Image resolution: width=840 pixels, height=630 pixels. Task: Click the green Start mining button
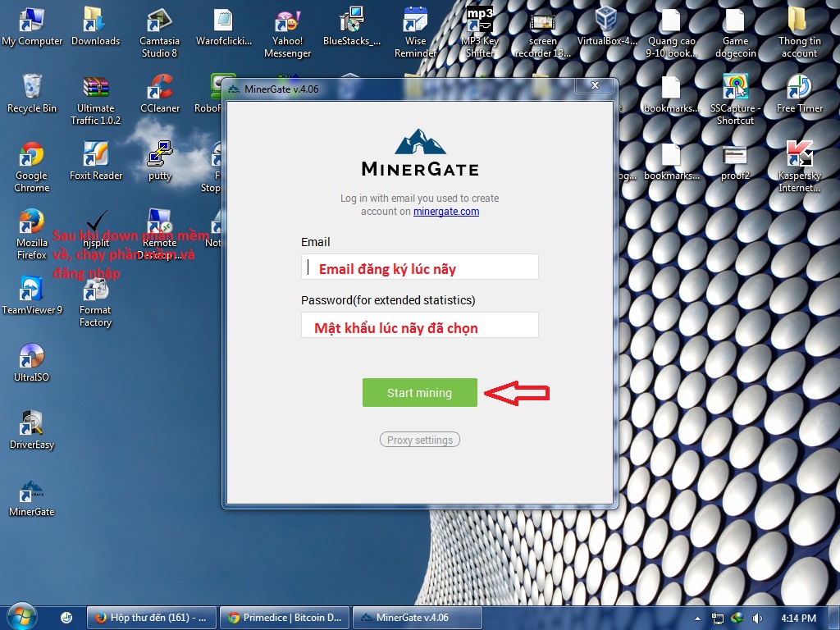[419, 392]
